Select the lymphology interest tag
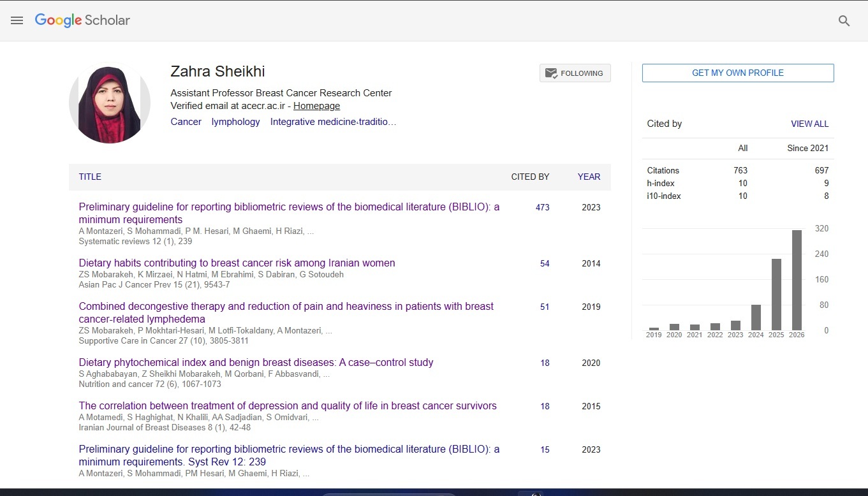 [235, 122]
